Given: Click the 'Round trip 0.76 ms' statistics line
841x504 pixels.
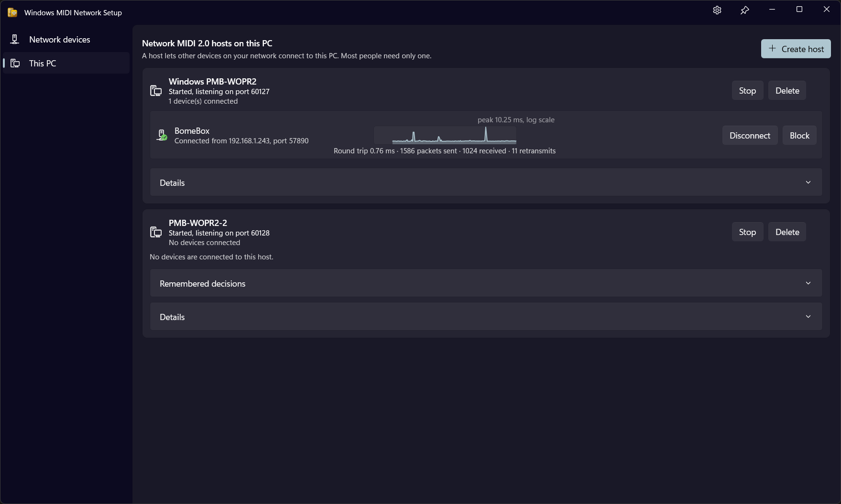Looking at the screenshot, I should tap(445, 151).
